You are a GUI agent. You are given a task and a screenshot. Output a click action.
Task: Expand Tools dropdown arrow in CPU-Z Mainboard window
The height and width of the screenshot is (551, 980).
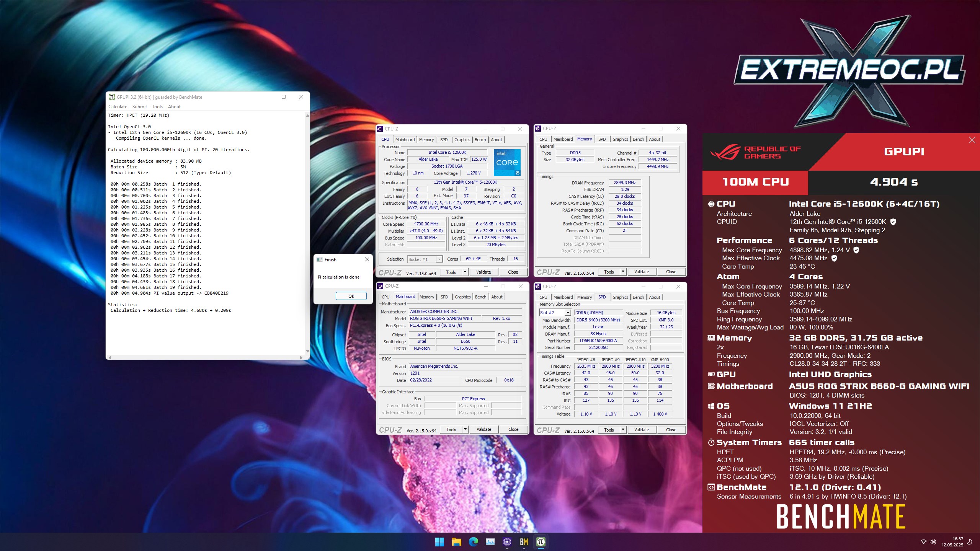pyautogui.click(x=465, y=429)
